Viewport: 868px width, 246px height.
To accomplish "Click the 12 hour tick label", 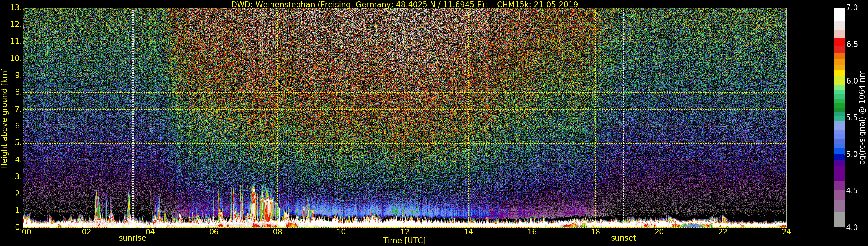I will click(405, 232).
